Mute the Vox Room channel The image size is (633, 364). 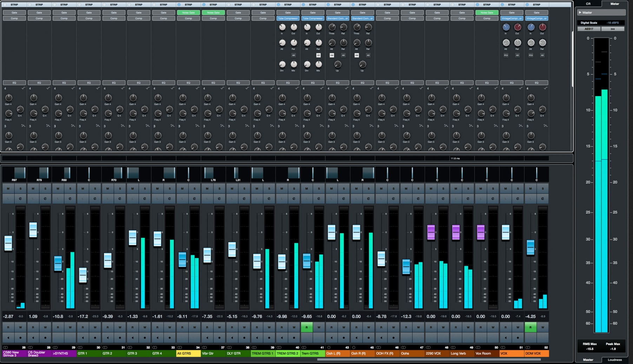click(481, 189)
